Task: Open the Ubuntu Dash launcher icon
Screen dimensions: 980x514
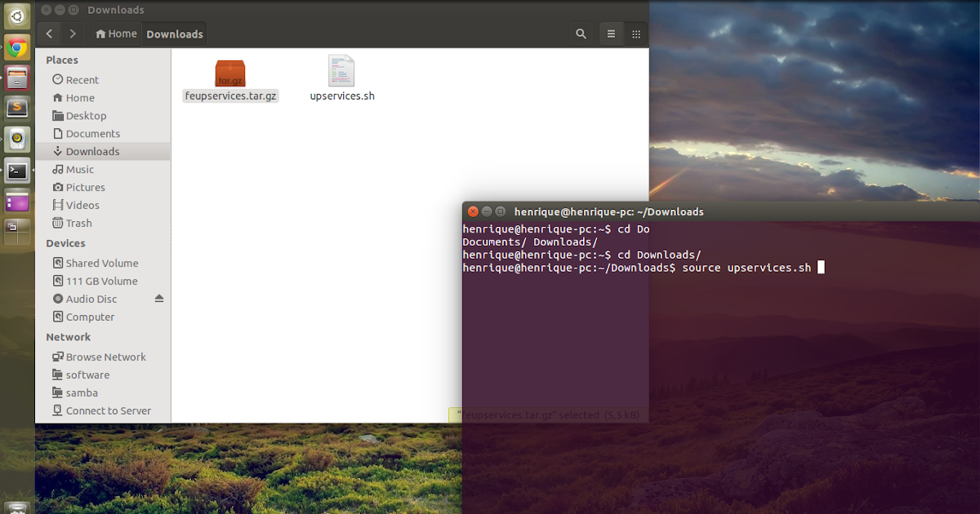Action: [17, 16]
